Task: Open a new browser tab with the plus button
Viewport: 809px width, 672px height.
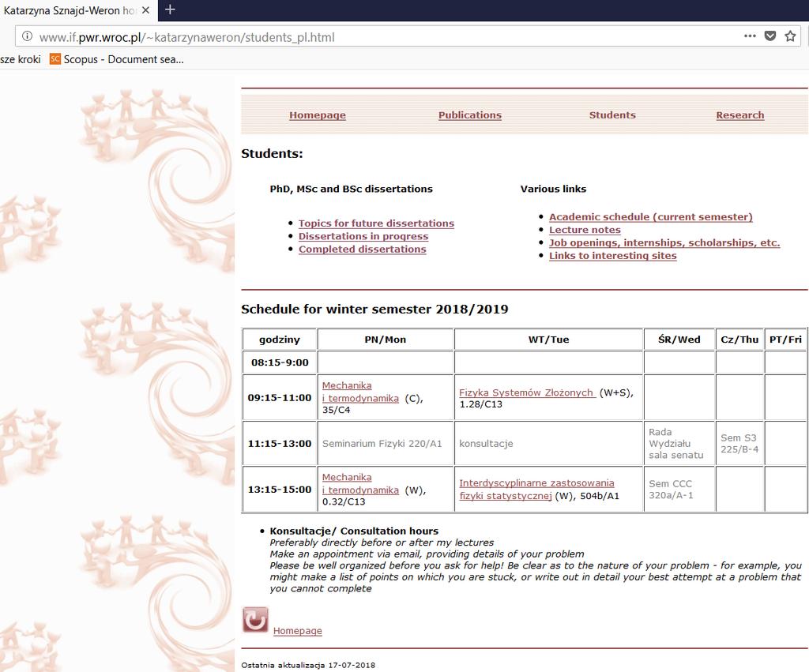Action: tap(170, 9)
